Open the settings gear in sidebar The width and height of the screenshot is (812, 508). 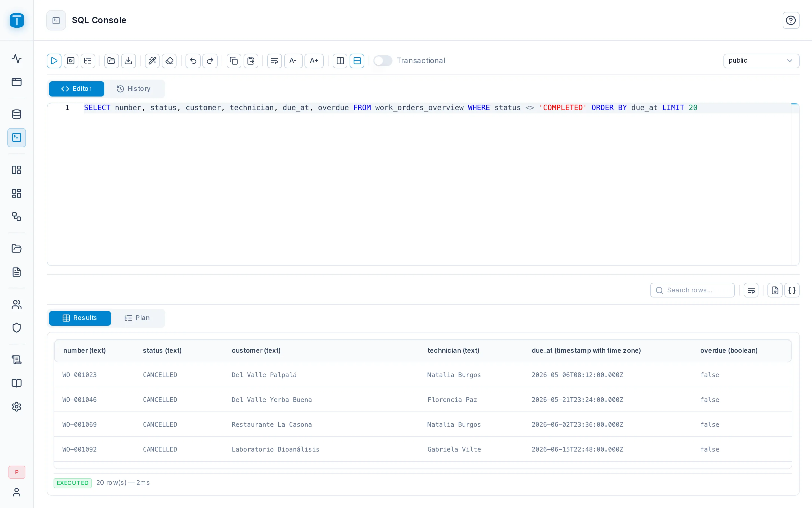17,407
